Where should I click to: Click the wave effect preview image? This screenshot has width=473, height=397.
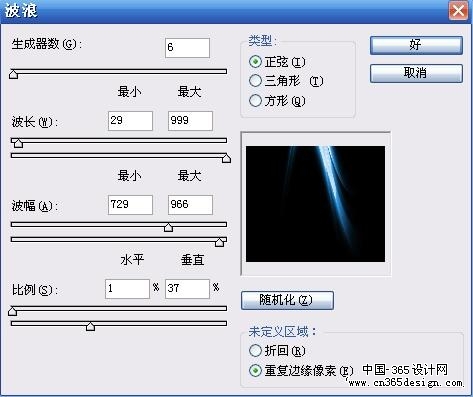(315, 204)
